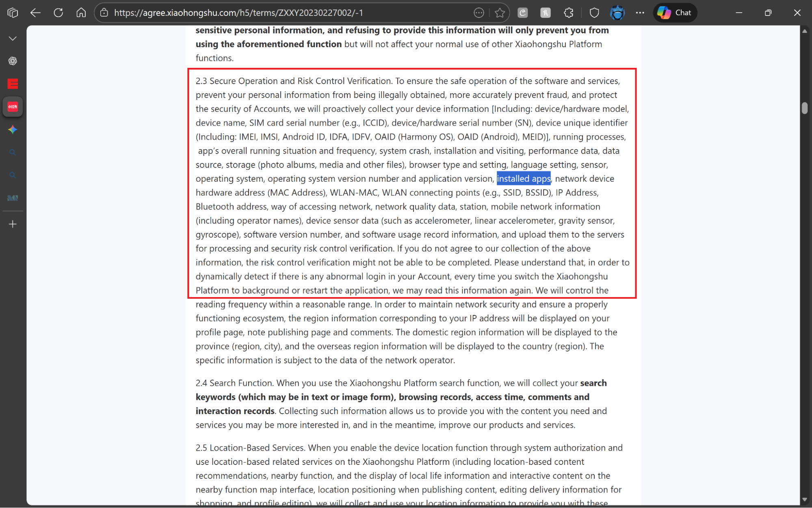Go to the browser home page
The width and height of the screenshot is (812, 508).
click(x=81, y=13)
